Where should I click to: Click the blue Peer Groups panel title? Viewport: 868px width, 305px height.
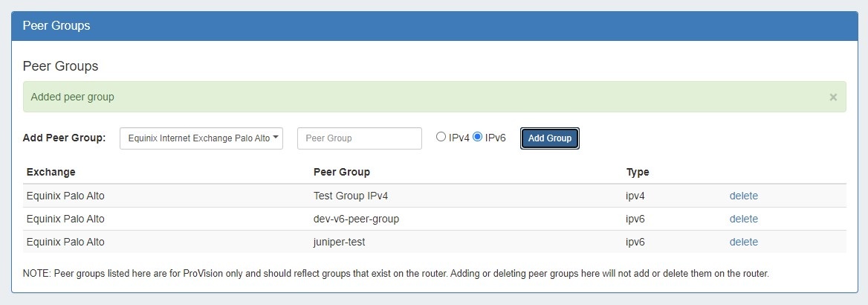[56, 26]
